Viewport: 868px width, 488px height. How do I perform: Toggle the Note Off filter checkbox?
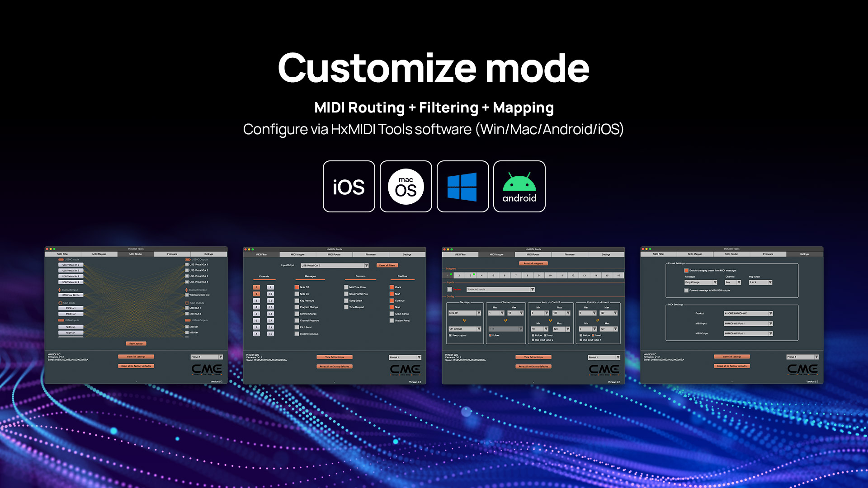(x=297, y=287)
